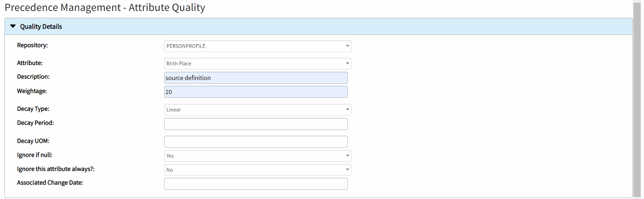The image size is (644, 199).
Task: Click the Ignore if null arrow icon
Action: pyautogui.click(x=347, y=156)
